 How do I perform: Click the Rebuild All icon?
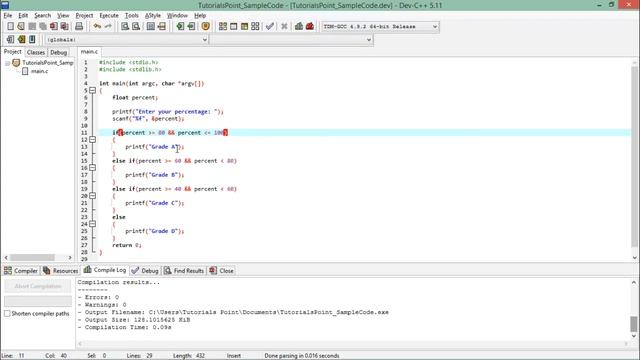coord(255,27)
